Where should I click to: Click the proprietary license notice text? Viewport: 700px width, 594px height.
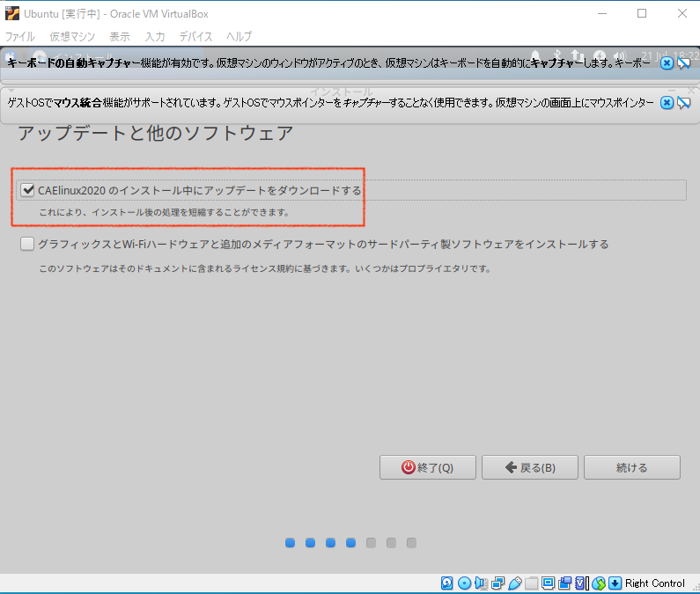click(x=265, y=268)
